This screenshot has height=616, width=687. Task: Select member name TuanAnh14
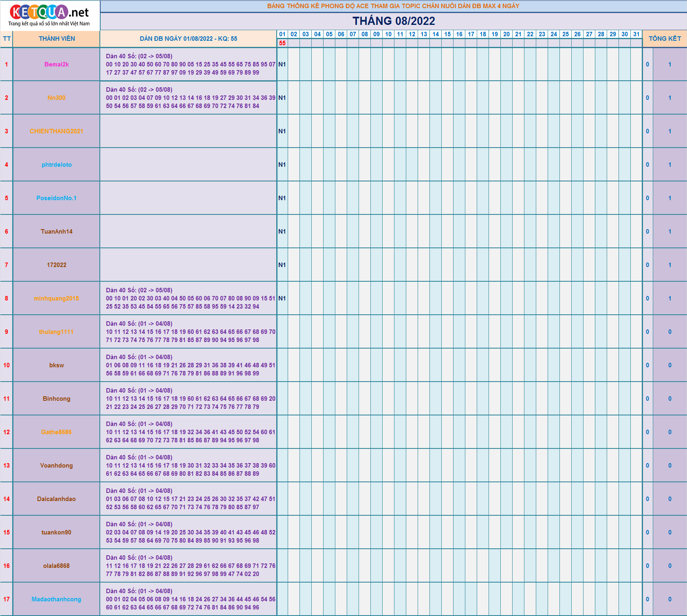[57, 232]
